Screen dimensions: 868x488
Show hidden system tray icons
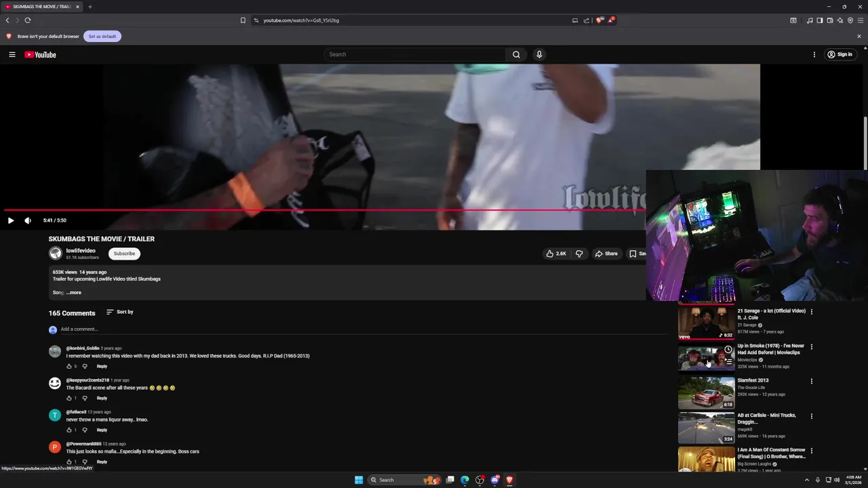(807, 480)
